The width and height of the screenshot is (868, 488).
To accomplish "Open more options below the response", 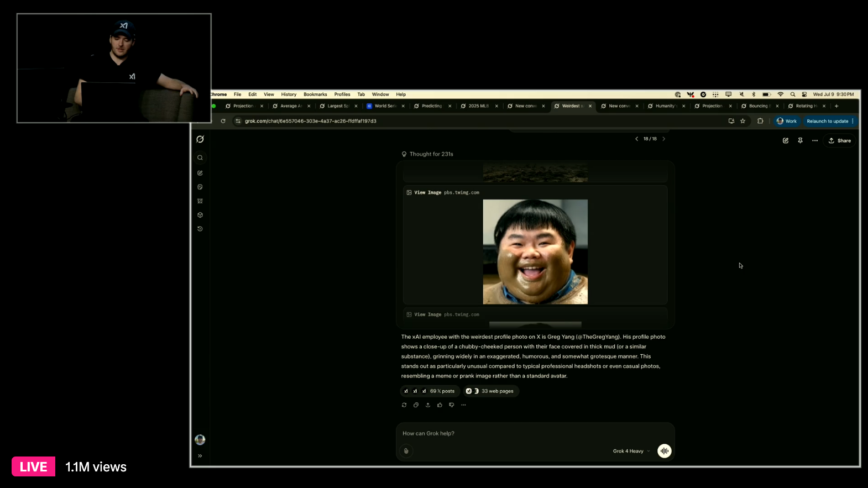I will click(x=463, y=405).
